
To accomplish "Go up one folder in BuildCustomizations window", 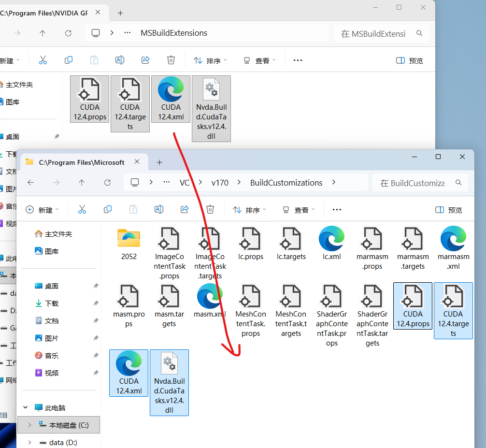I will point(82,183).
